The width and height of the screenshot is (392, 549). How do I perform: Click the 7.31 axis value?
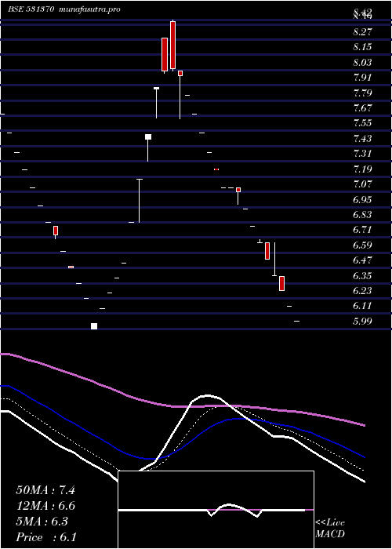point(362,154)
